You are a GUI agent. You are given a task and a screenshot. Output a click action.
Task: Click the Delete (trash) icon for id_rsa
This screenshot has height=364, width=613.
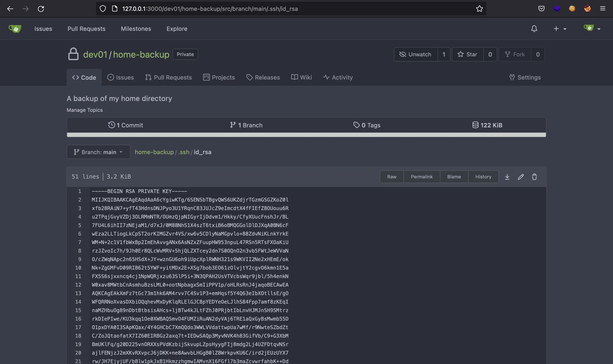click(534, 177)
